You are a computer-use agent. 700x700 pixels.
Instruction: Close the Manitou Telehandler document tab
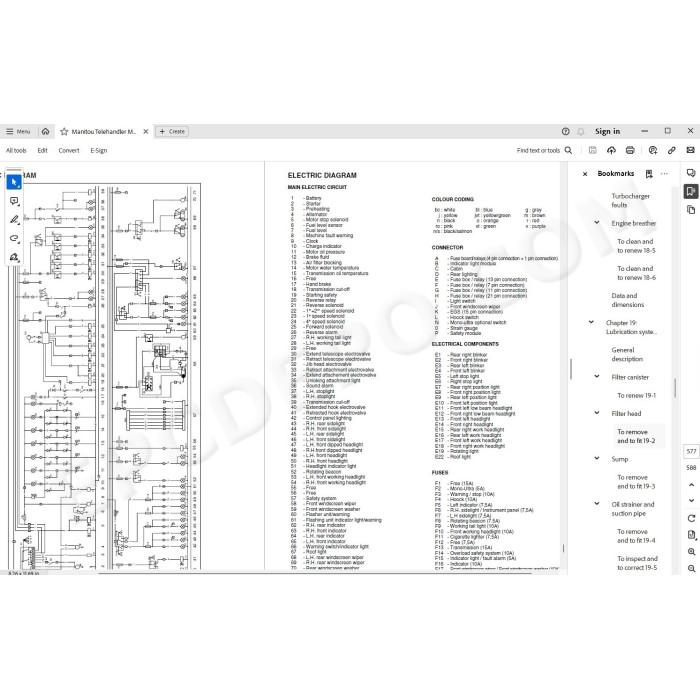pos(146,132)
